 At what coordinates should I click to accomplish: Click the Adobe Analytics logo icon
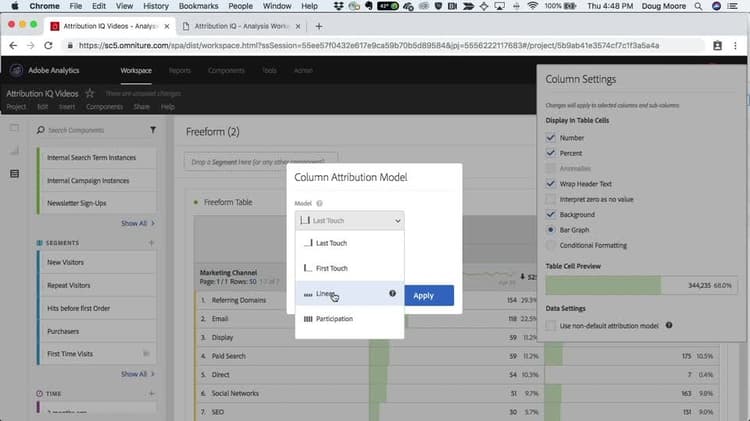pos(16,70)
